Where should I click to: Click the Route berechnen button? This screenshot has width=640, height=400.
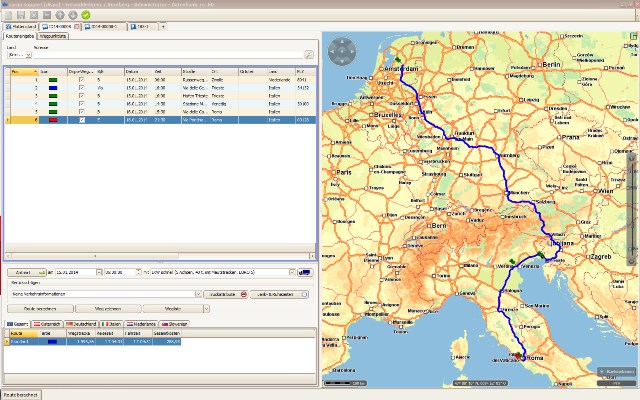tap(40, 309)
